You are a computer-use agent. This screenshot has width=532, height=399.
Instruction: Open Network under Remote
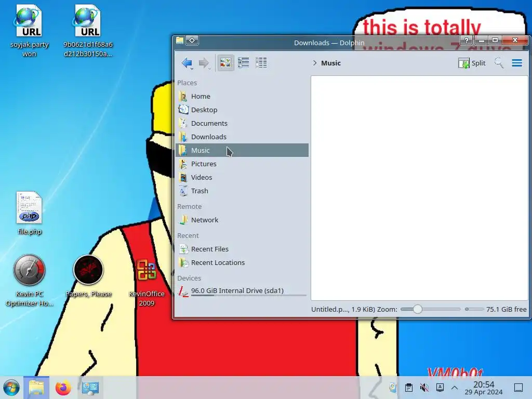[x=242, y=220]
